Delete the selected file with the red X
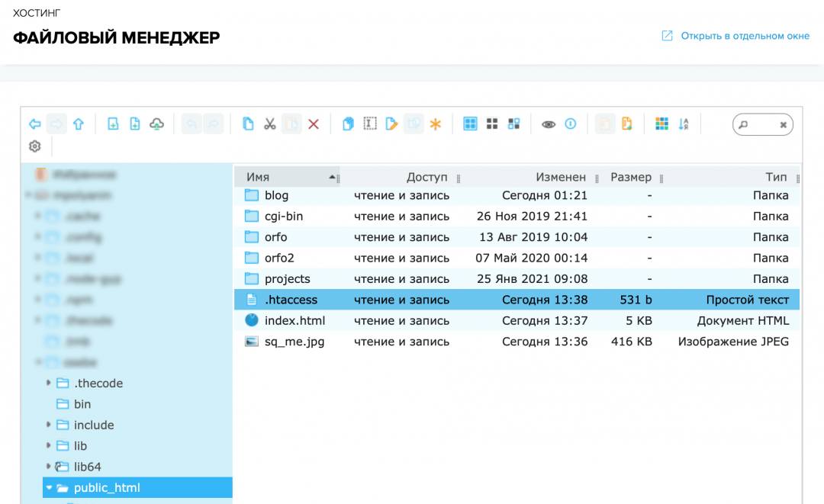This screenshot has height=504, width=824. point(314,124)
